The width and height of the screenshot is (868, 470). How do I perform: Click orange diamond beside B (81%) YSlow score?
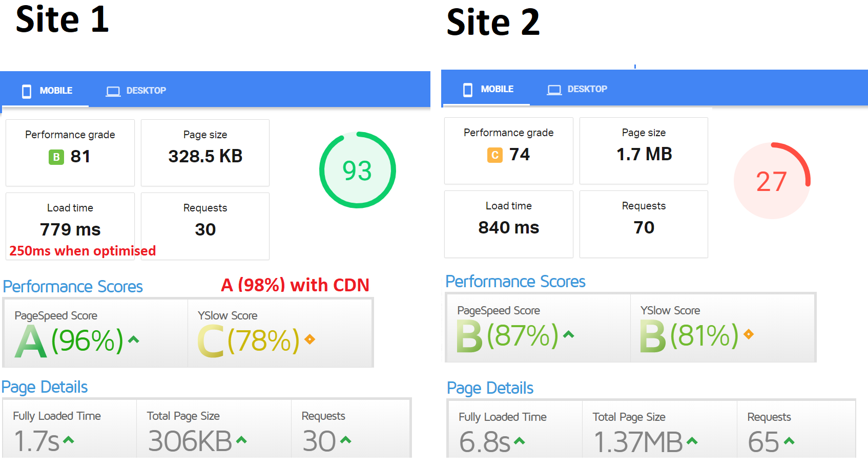tap(749, 334)
